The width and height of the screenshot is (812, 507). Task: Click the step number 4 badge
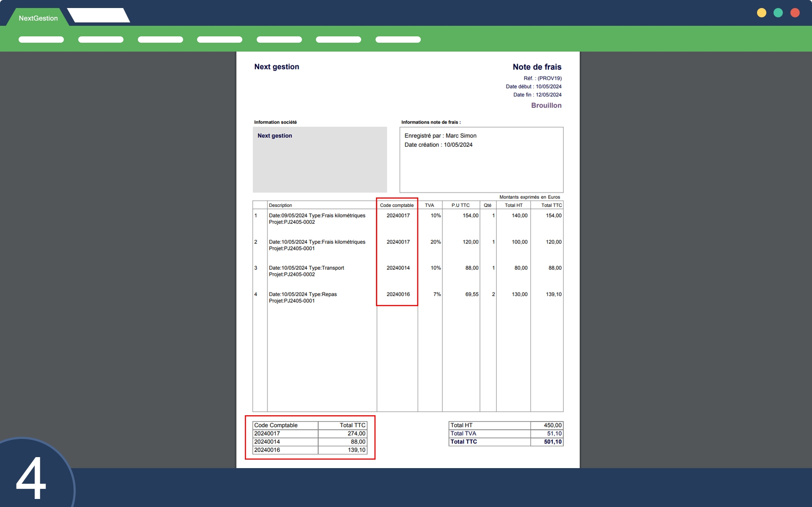pyautogui.click(x=31, y=478)
